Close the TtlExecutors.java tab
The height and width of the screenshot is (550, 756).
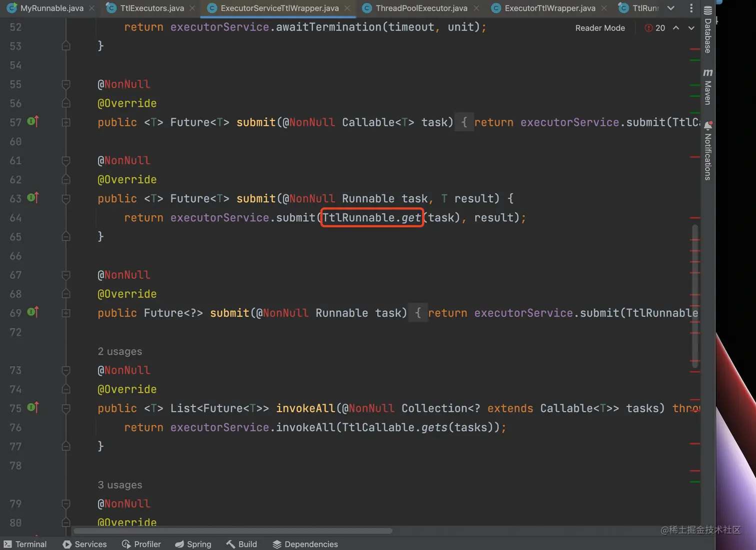point(192,8)
